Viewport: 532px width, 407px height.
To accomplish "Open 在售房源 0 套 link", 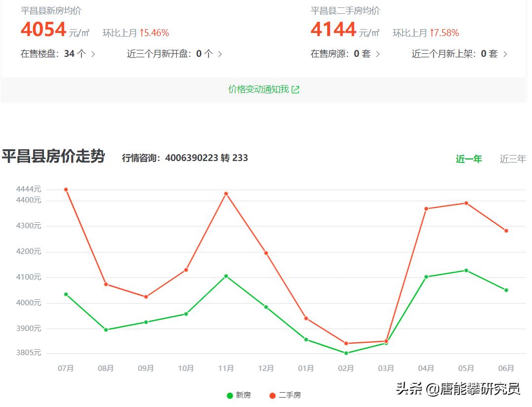I will click(345, 54).
